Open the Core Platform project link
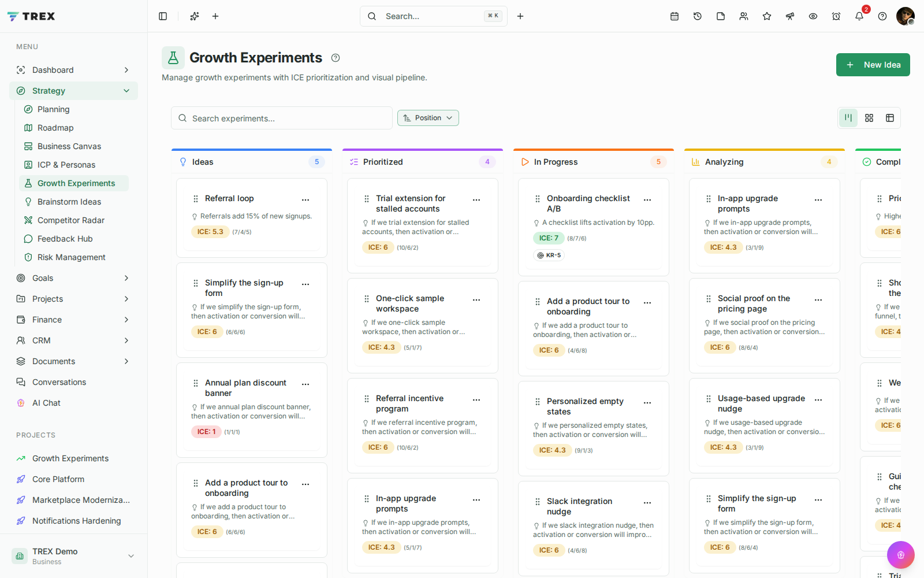Viewport: 924px width, 578px height. tap(73, 479)
